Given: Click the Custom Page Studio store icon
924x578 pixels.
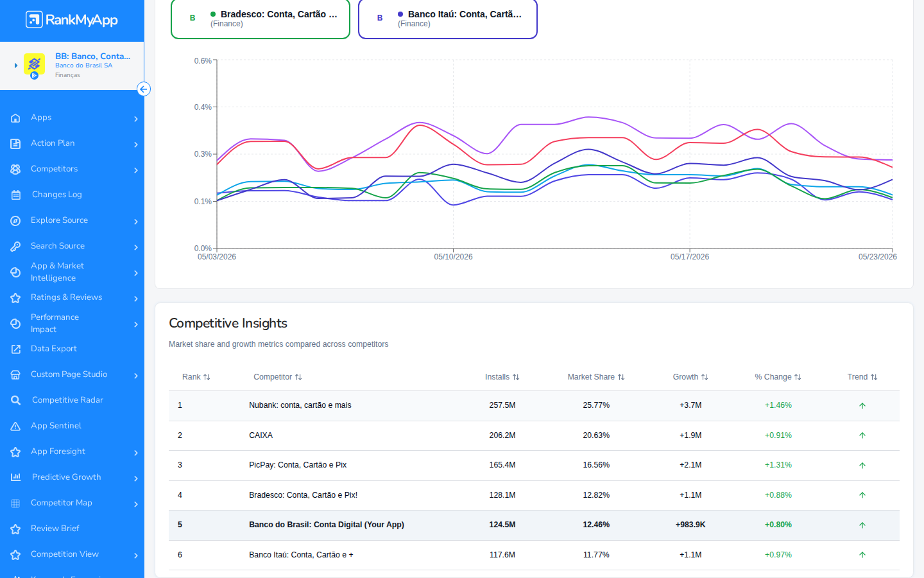Looking at the screenshot, I should click(x=15, y=375).
